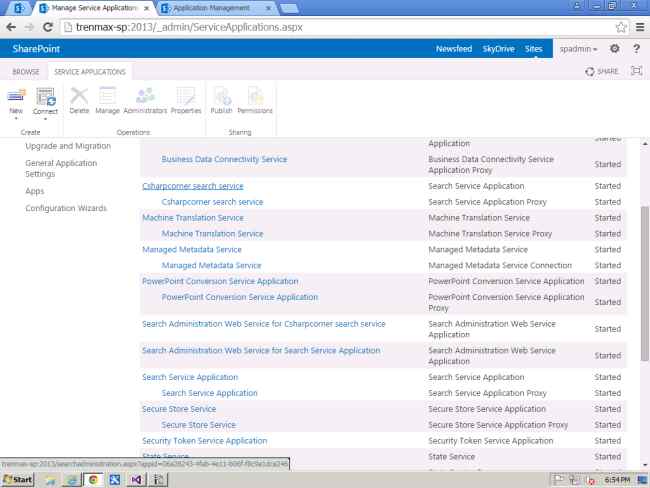650x488 pixels.
Task: Click the scrollbar up arrow
Action: (x=645, y=144)
